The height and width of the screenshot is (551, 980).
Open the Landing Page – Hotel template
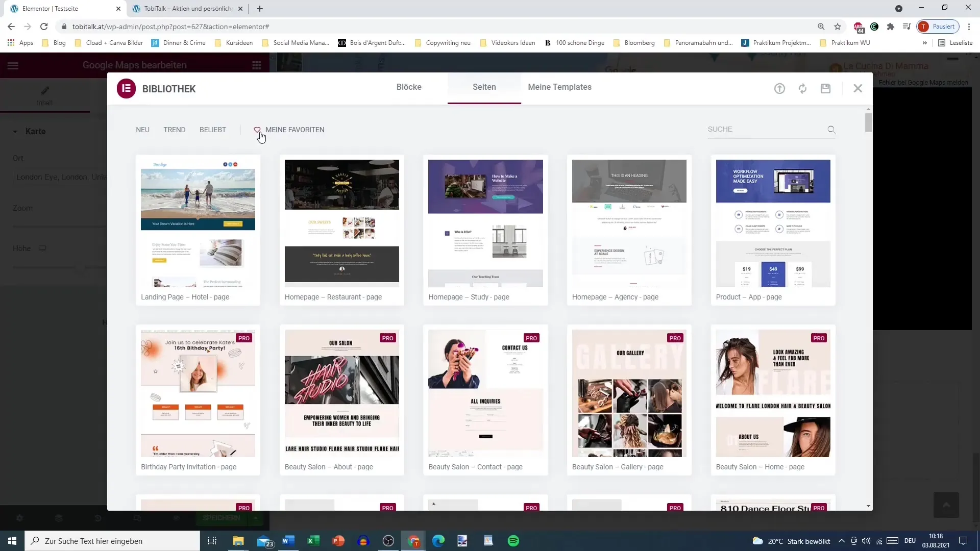tap(198, 230)
